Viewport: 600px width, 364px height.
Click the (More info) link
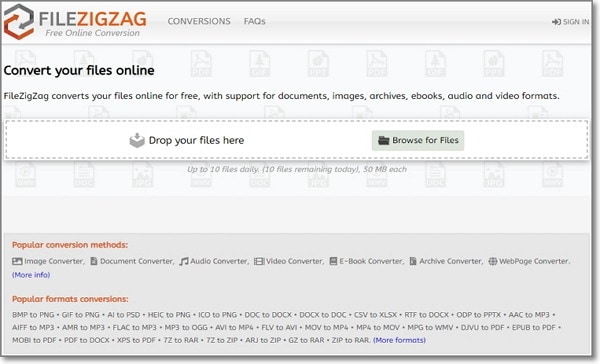coord(31,275)
